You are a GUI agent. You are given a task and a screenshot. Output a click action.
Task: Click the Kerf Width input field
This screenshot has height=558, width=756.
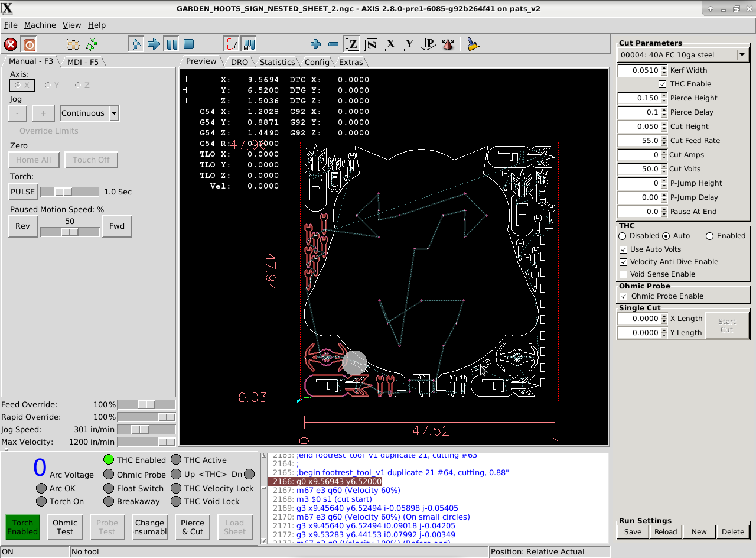pos(638,70)
